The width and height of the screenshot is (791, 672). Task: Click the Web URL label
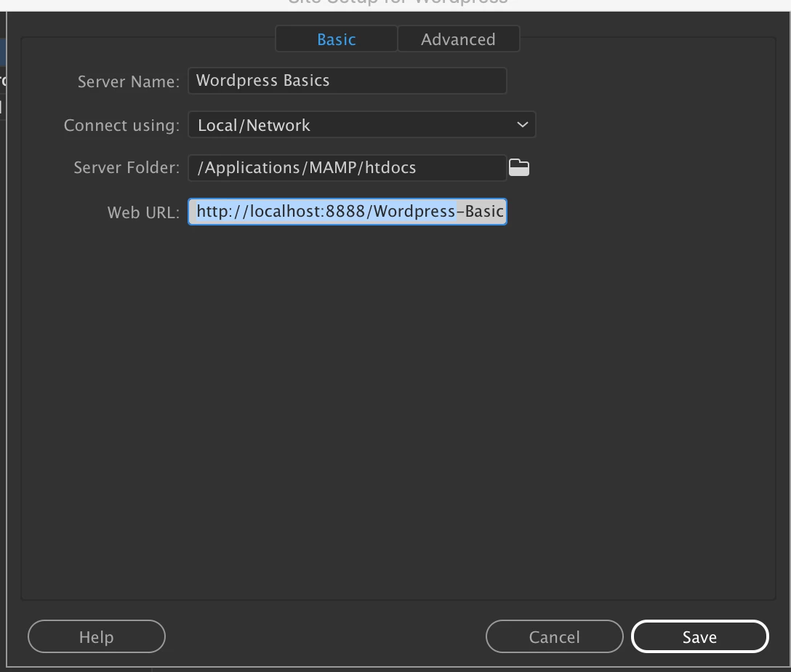[x=143, y=212]
